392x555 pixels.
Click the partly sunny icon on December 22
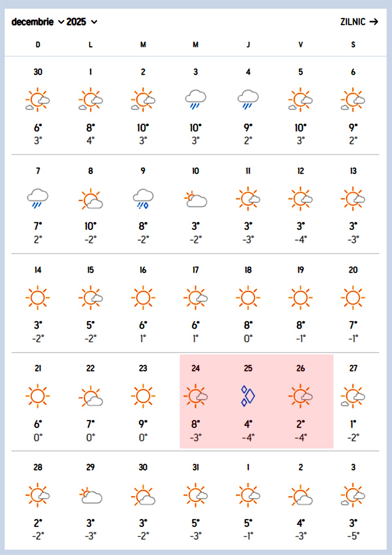click(90, 396)
